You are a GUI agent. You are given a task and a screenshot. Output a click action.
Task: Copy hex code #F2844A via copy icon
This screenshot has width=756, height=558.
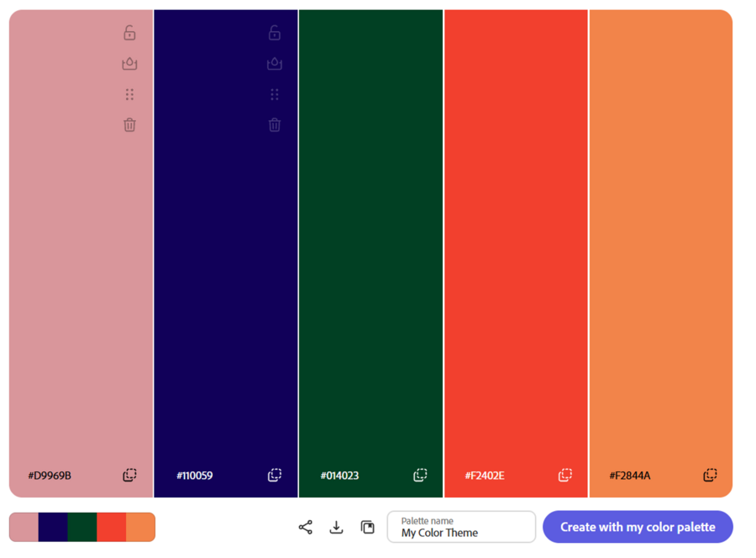tap(710, 475)
